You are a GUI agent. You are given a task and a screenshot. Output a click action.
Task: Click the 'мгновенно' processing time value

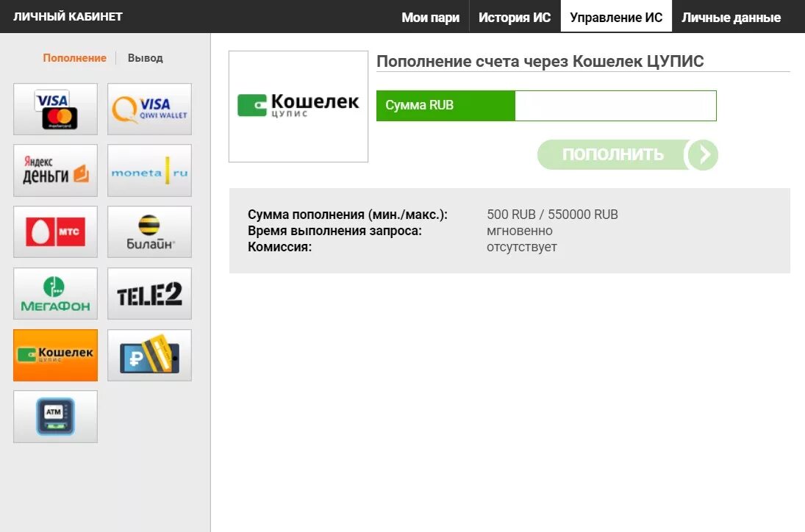520,231
